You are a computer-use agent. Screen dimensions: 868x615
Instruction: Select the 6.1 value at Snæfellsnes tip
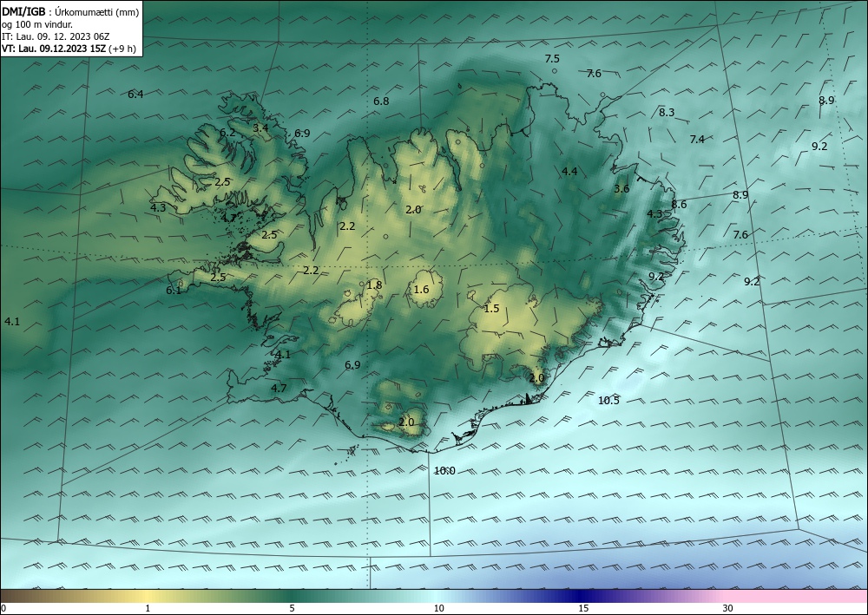coord(174,291)
